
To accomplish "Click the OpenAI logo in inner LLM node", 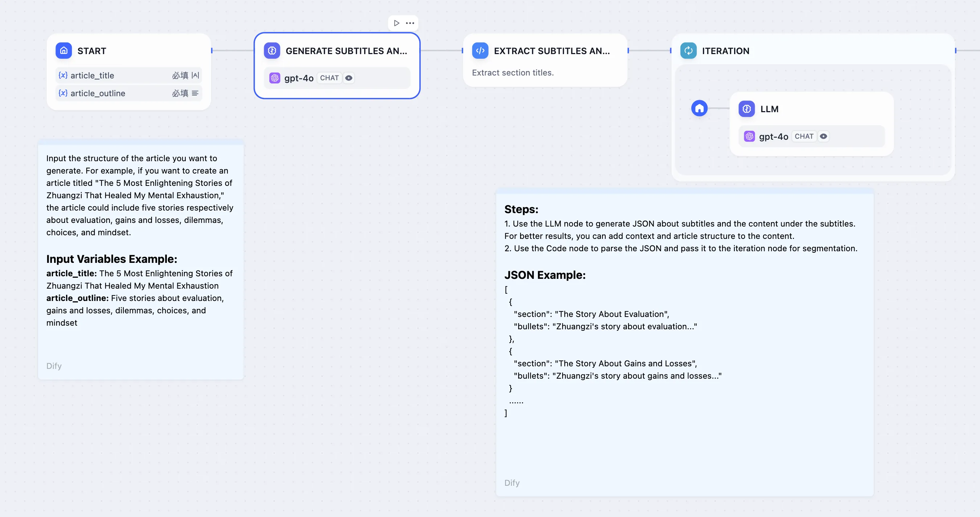I will pyautogui.click(x=749, y=136).
